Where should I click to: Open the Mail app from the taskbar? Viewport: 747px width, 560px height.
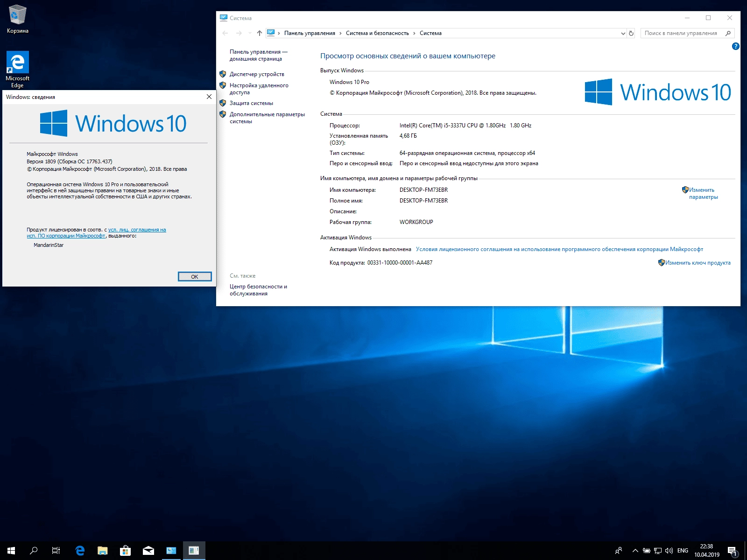pyautogui.click(x=148, y=551)
